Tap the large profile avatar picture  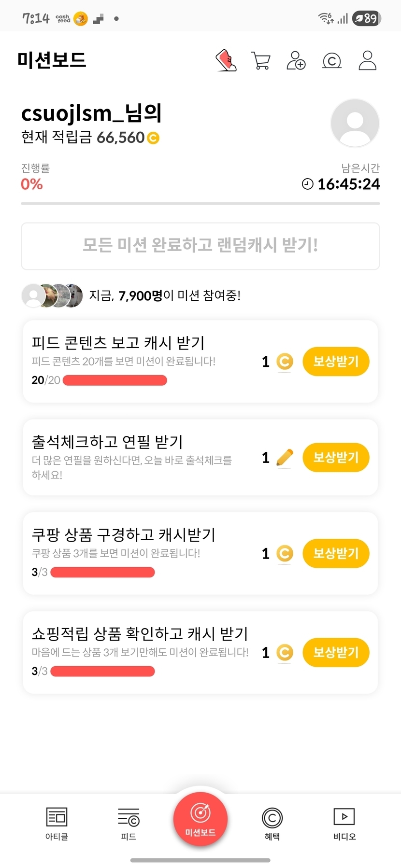[x=355, y=123]
